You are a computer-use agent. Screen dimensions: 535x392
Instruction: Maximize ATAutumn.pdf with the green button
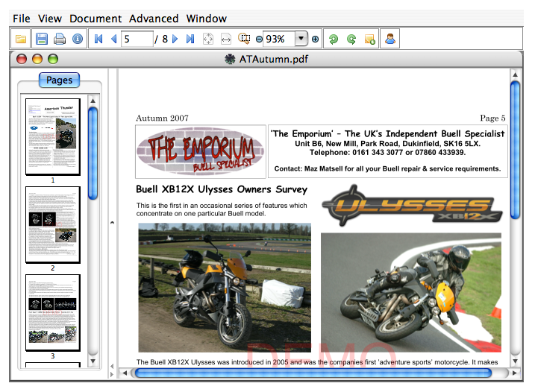(x=53, y=59)
